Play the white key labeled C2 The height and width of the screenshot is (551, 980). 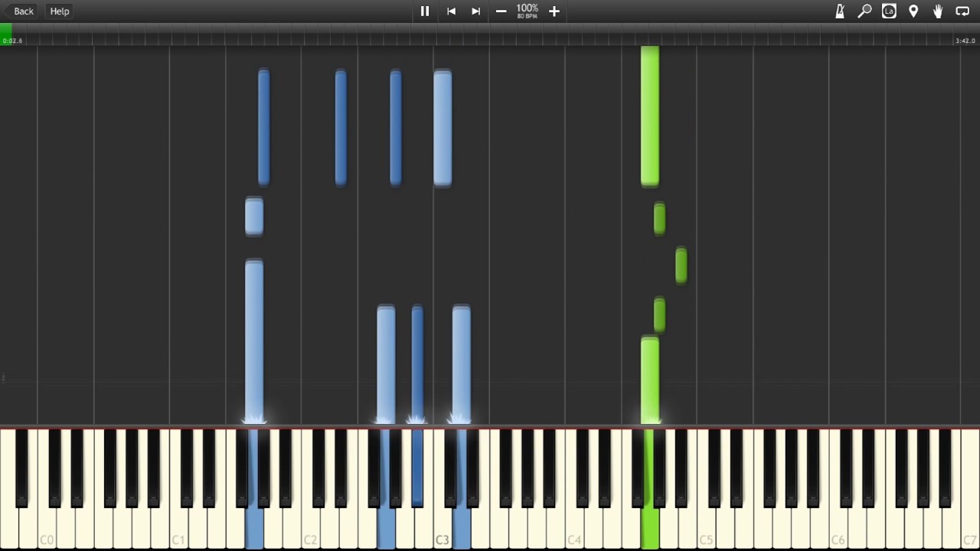tap(310, 528)
